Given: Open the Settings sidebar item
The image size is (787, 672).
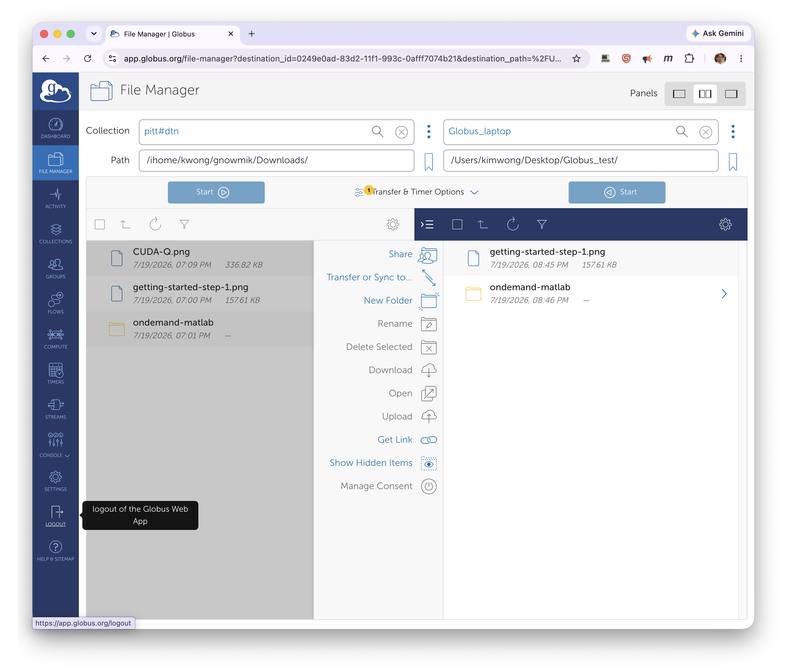Looking at the screenshot, I should pyautogui.click(x=55, y=481).
